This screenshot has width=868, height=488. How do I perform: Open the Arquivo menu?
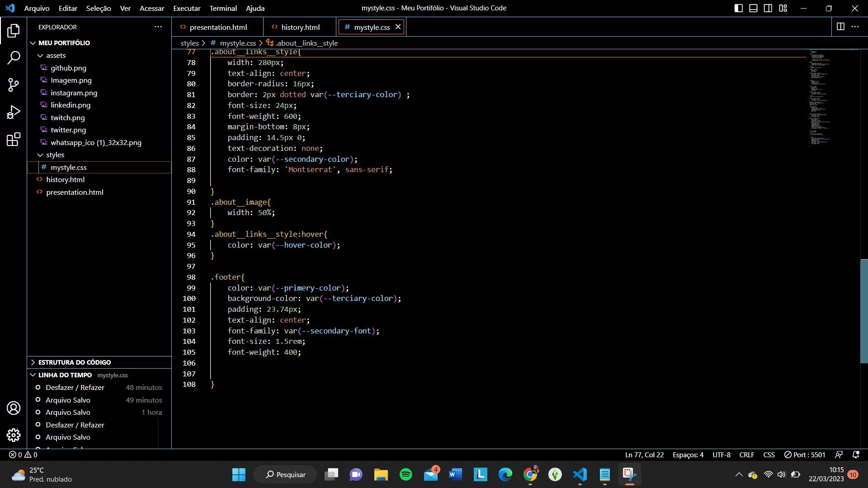37,8
